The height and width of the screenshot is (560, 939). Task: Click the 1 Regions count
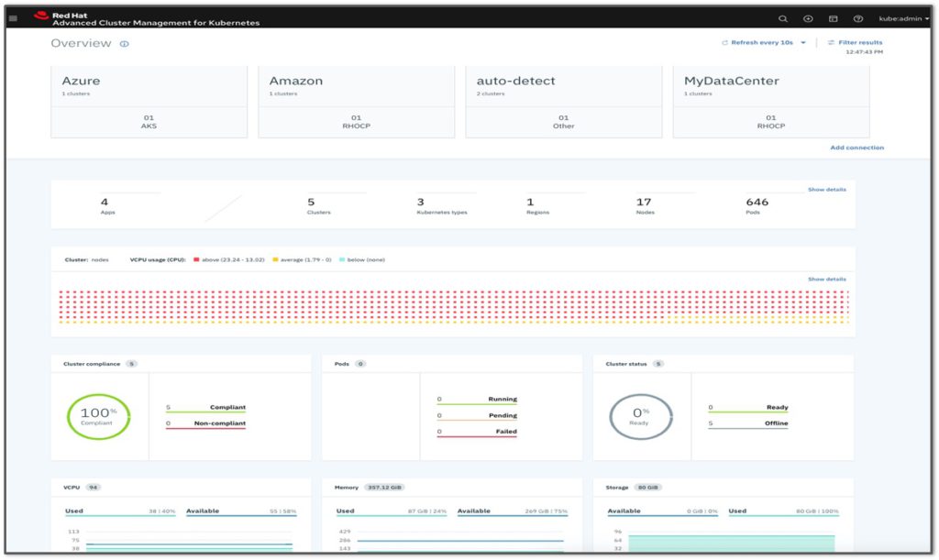click(x=537, y=206)
